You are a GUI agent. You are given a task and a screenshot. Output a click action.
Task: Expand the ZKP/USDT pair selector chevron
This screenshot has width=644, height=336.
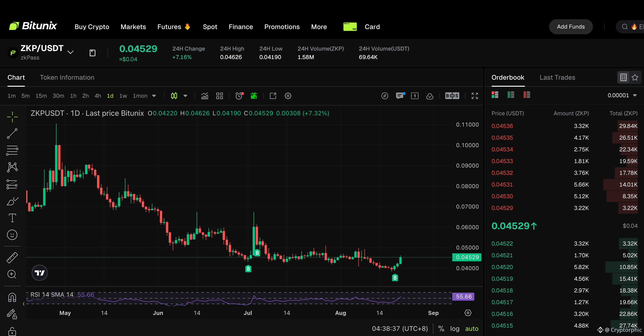71,52
